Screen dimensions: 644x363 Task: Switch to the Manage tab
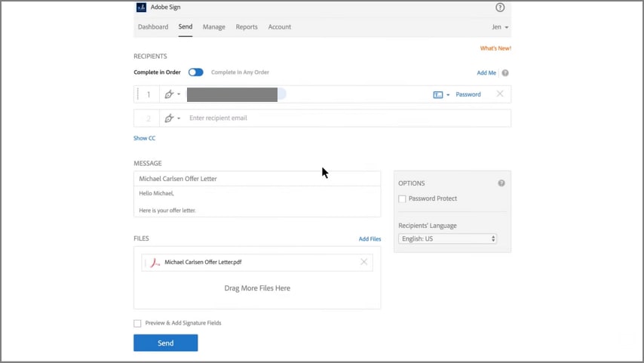coord(214,27)
